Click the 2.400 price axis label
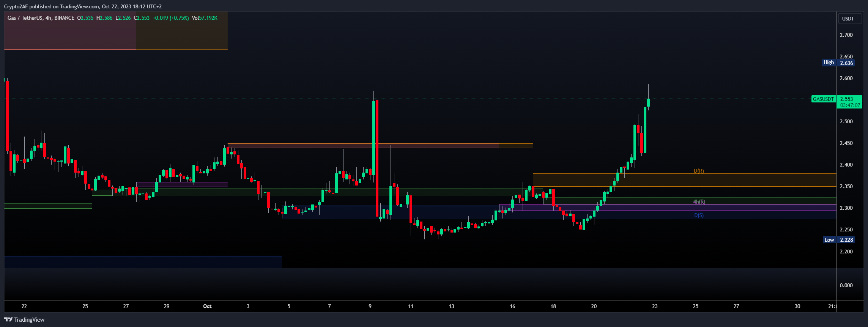868x327 pixels. click(x=846, y=165)
